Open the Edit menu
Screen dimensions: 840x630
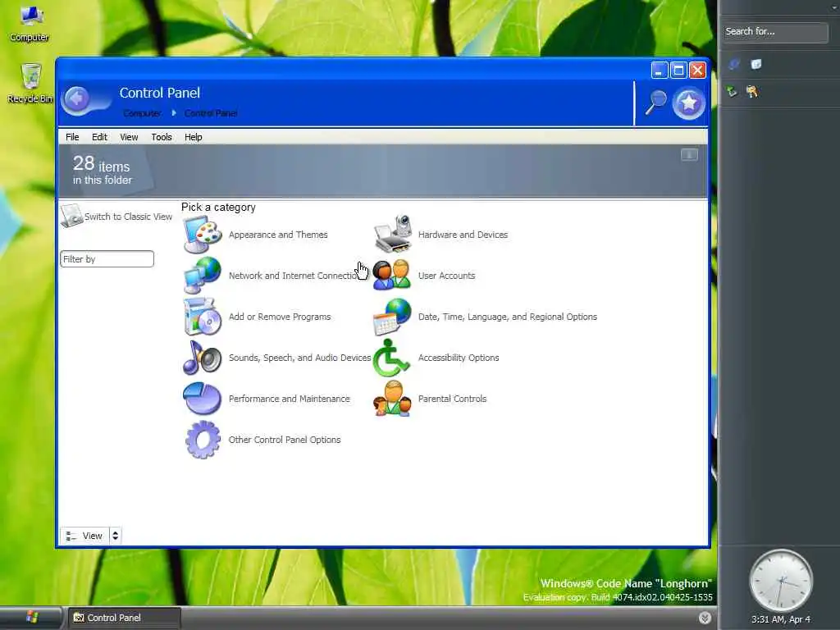pyautogui.click(x=99, y=137)
